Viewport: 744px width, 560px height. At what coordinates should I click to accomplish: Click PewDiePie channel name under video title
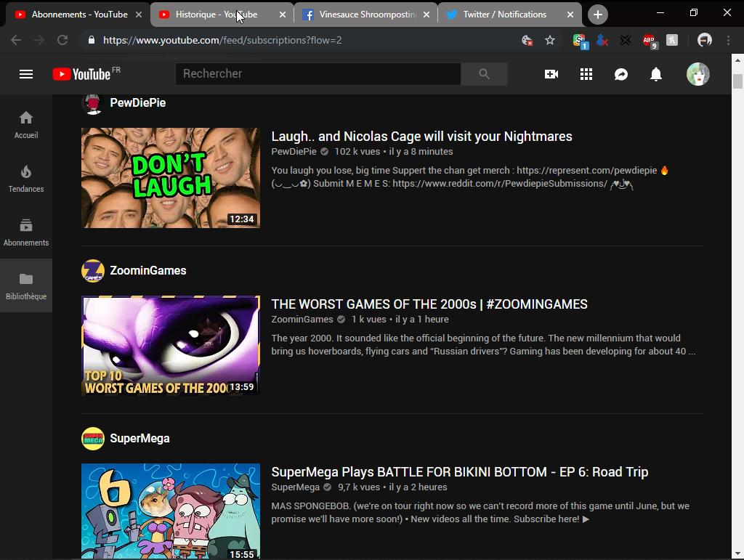(294, 152)
